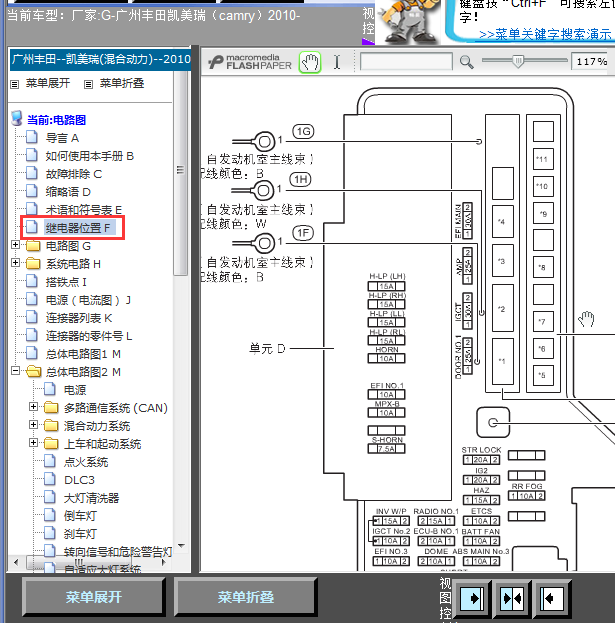This screenshot has height=623, width=615.
Task: Click the document icon beside 导言 A
Action: click(32, 137)
